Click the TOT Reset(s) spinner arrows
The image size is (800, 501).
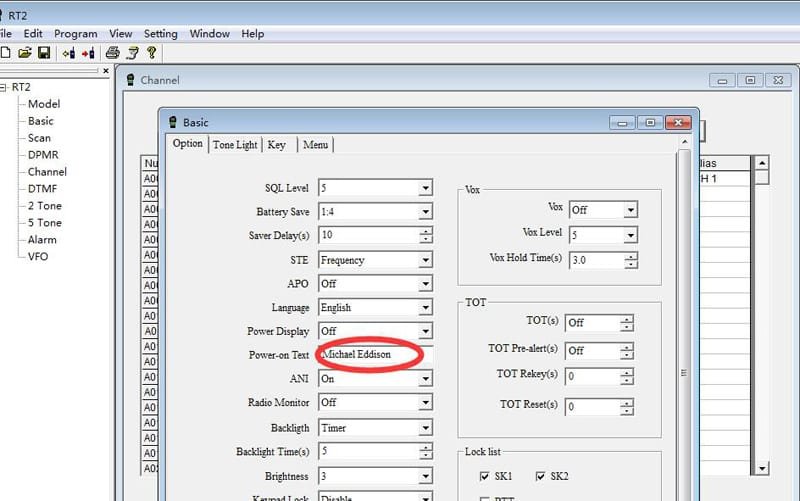click(627, 407)
